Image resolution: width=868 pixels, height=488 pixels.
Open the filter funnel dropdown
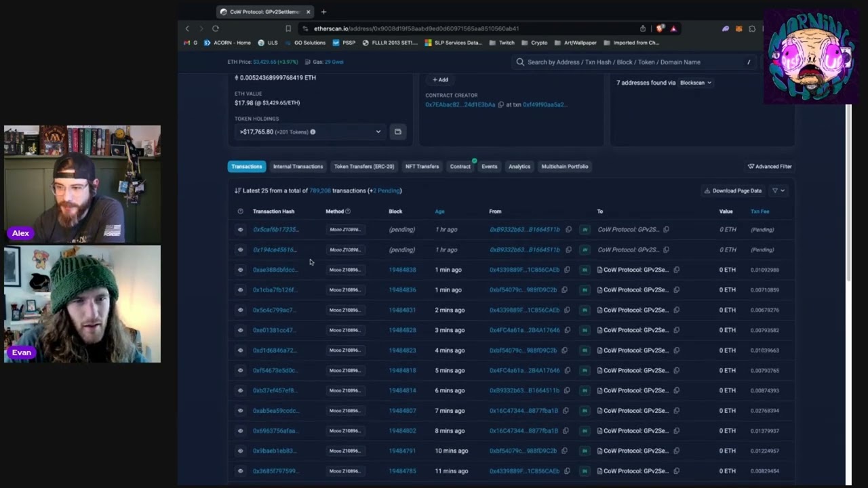point(778,190)
